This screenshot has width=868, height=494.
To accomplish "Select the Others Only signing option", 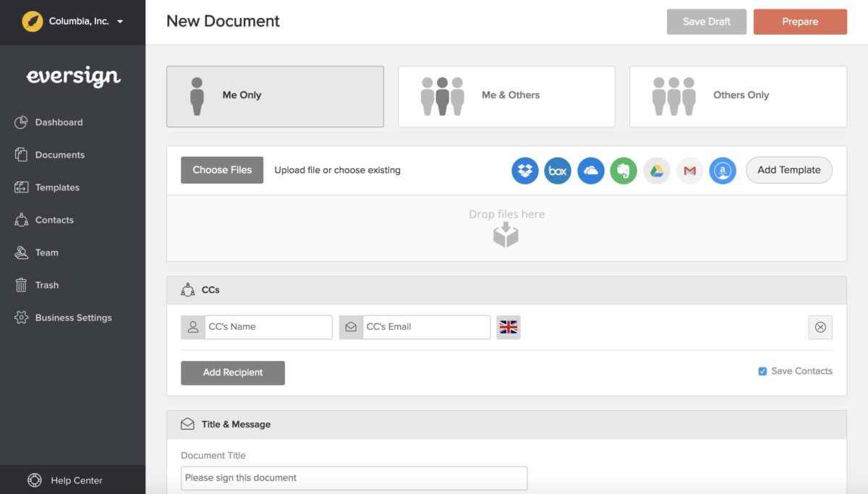I will pyautogui.click(x=737, y=95).
